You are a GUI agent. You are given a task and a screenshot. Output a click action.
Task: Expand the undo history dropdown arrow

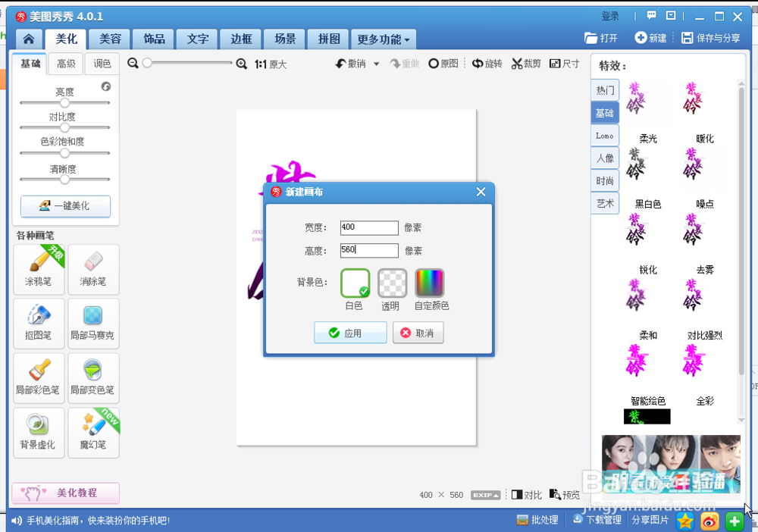(x=377, y=64)
